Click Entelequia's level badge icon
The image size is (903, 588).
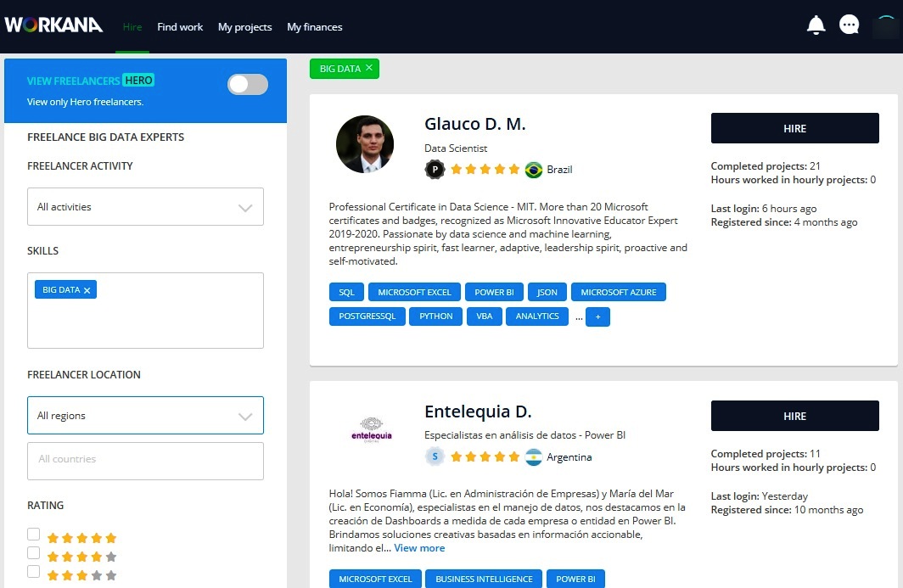tap(435, 456)
